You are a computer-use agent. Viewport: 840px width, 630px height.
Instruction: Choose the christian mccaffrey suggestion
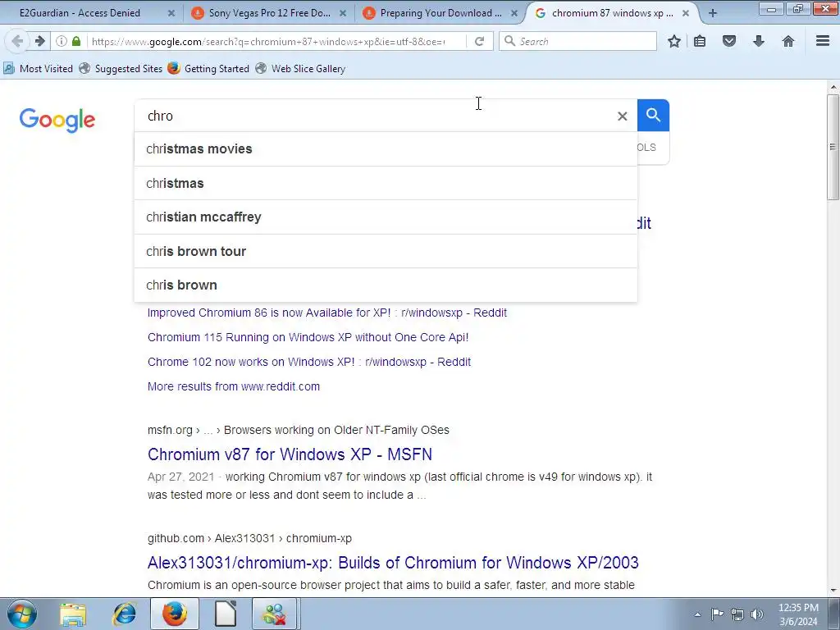coord(386,217)
